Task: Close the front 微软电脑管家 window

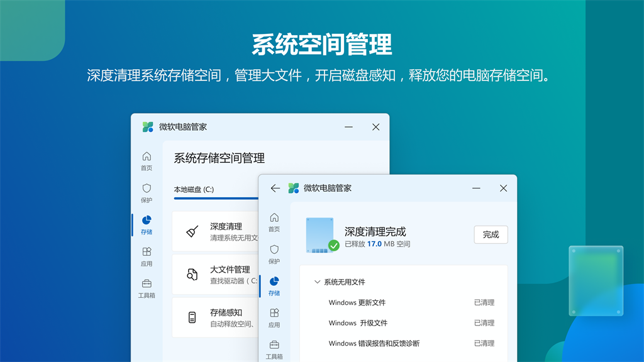Action: (503, 188)
